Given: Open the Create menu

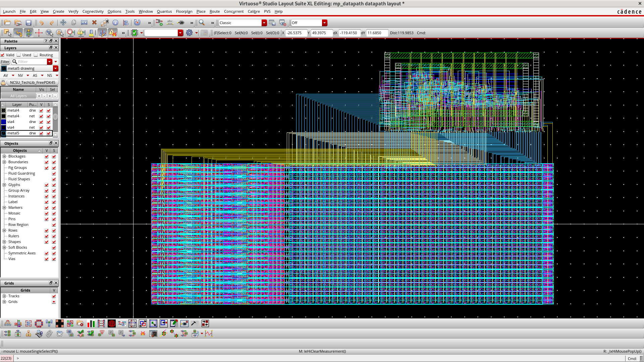Looking at the screenshot, I should 58,11.
